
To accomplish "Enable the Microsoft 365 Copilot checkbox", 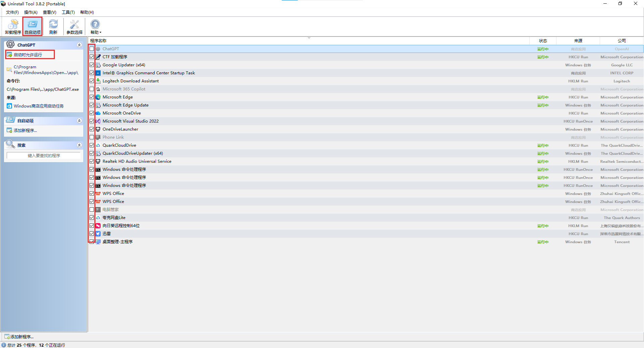I will tap(92, 89).
